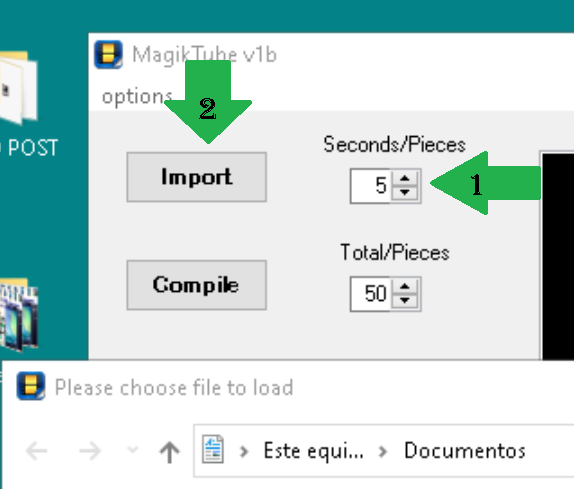This screenshot has width=582, height=489.
Task: Click the MagikTube app icon in title bar
Action: coord(108,55)
